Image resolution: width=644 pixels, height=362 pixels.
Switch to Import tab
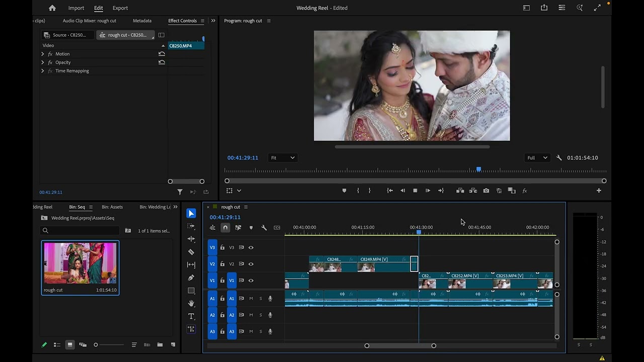coord(76,8)
